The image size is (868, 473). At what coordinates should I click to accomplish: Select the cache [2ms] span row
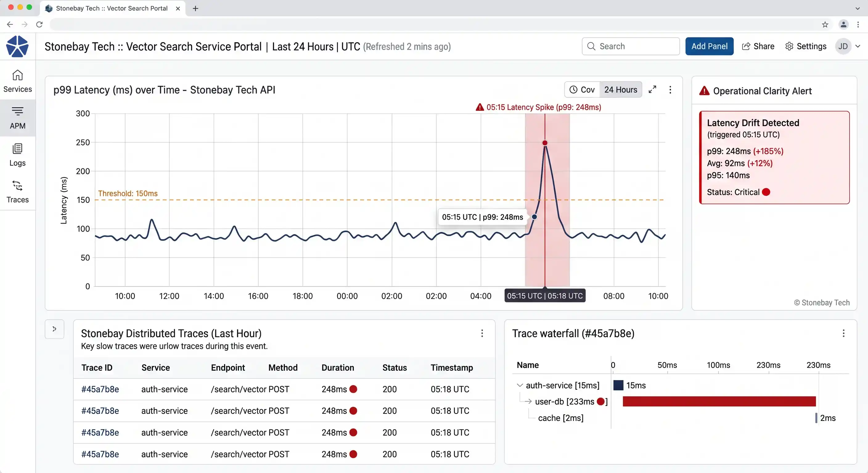(561, 418)
